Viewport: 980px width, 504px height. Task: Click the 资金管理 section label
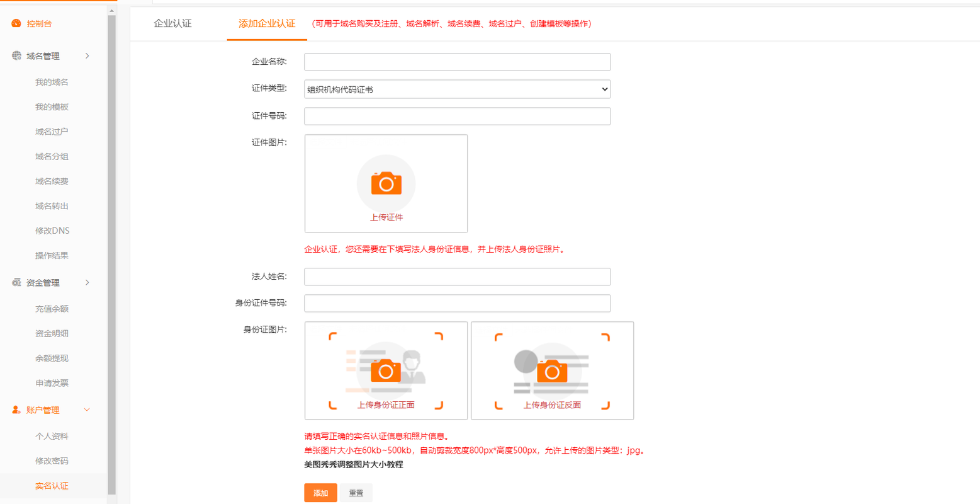coord(43,282)
